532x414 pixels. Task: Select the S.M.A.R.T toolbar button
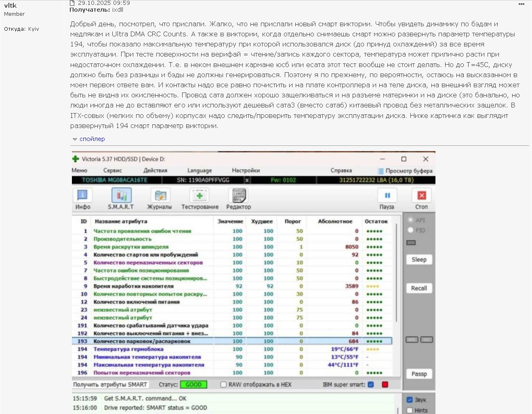(121, 199)
